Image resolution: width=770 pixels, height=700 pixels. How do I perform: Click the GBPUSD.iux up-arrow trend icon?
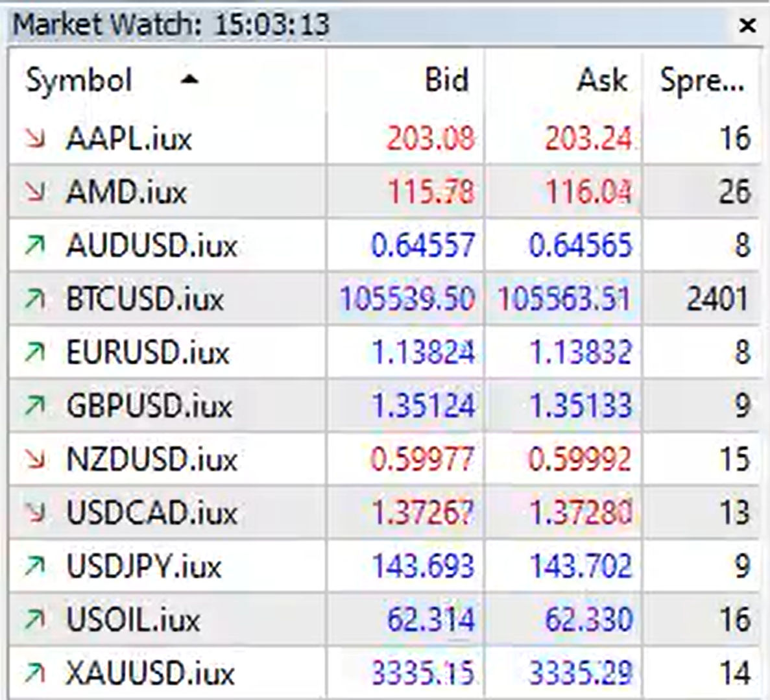coord(34,405)
